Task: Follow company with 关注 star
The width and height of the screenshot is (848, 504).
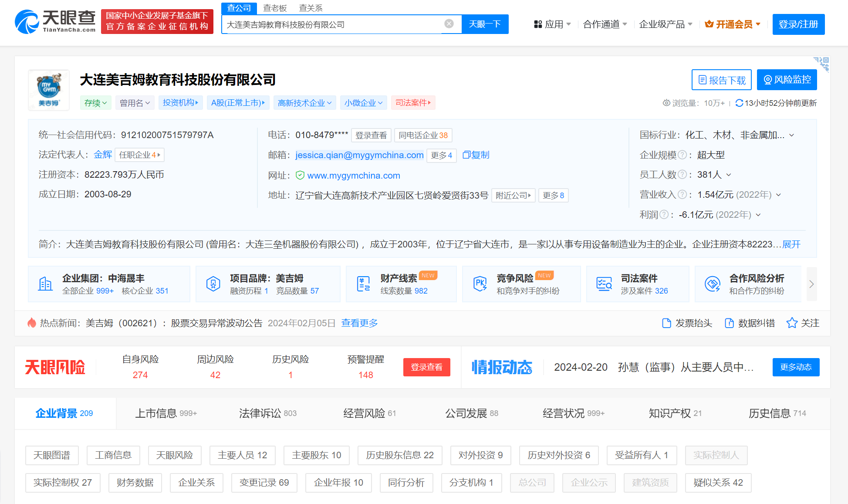Action: point(803,323)
